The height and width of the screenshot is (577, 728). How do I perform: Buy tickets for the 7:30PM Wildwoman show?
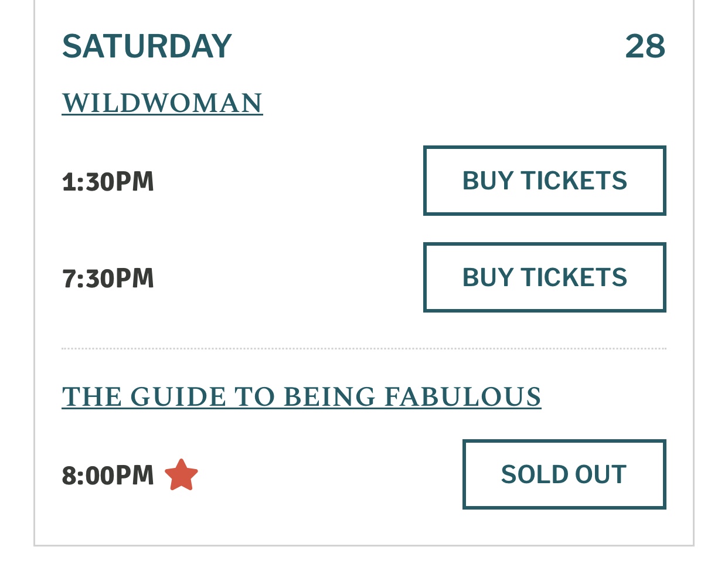(545, 277)
